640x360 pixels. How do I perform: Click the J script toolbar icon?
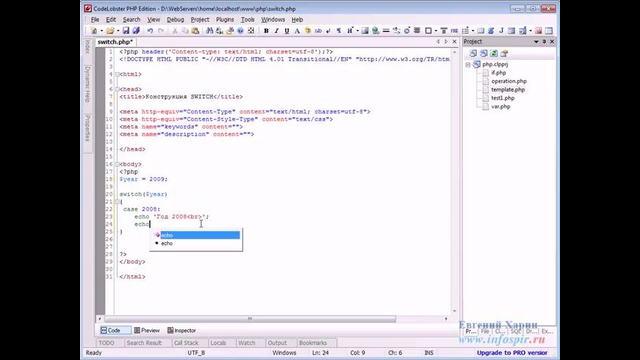tap(501, 31)
